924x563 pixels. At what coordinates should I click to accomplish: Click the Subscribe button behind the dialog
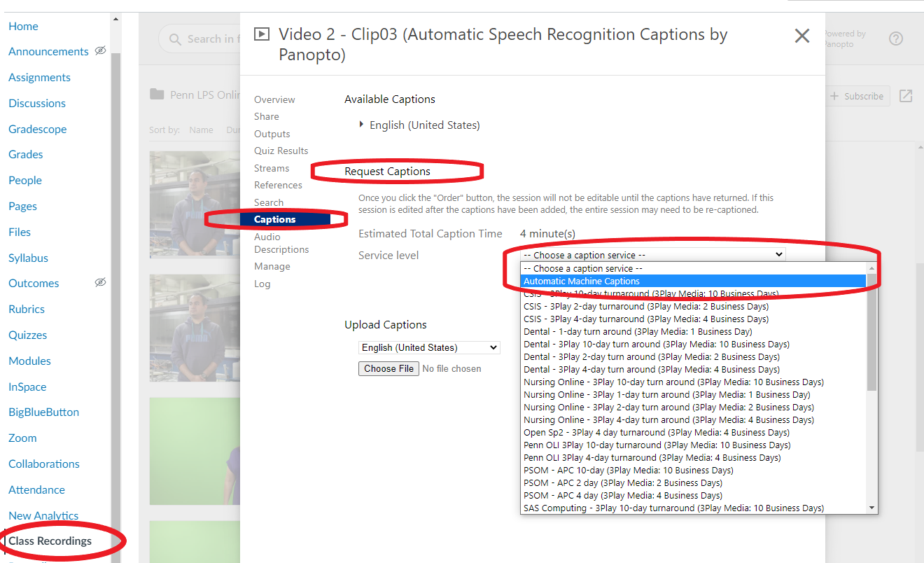click(x=857, y=96)
